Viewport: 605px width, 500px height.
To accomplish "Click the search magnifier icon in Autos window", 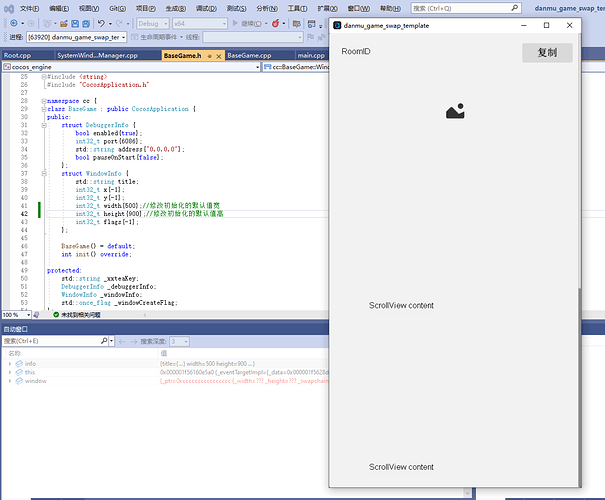I will pos(105,341).
